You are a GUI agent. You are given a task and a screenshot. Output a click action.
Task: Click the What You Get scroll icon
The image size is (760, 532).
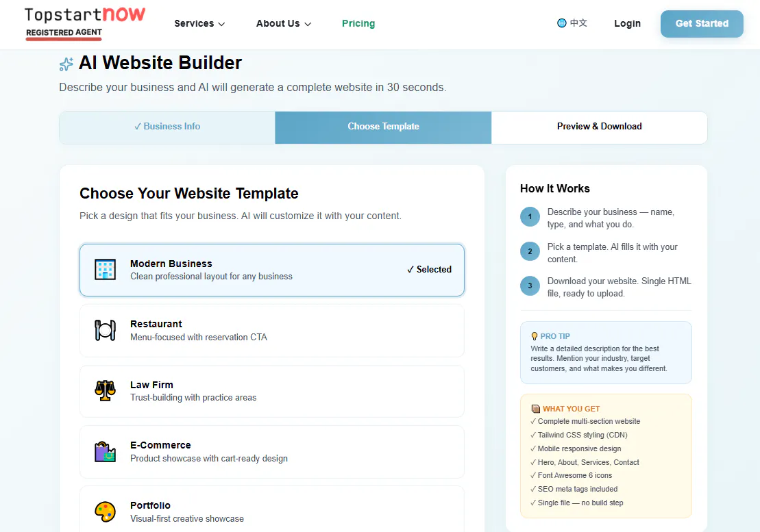coord(536,409)
